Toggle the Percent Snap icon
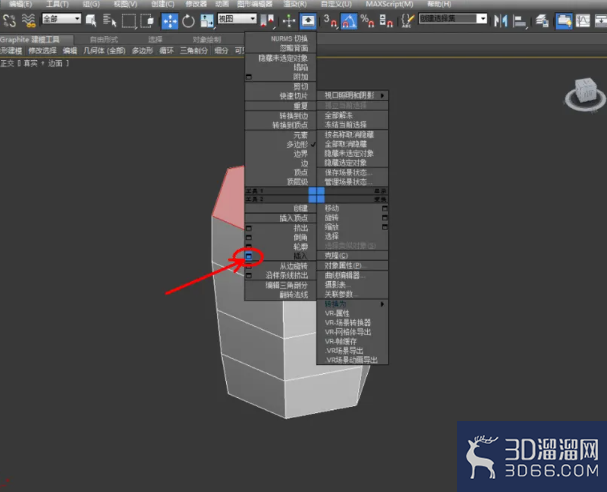Screen dimensions: 607x492 point(367,21)
